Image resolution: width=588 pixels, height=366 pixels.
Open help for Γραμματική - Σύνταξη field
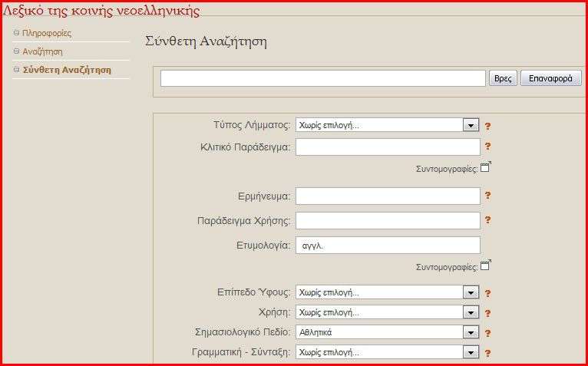point(487,353)
